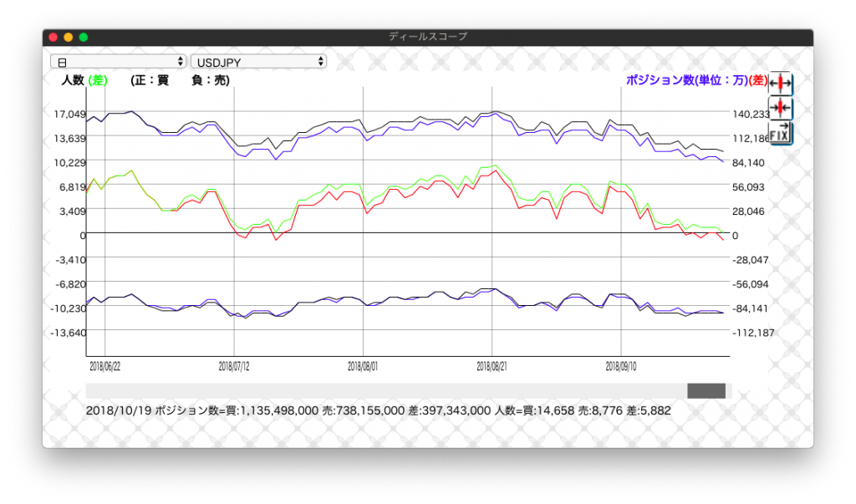The image size is (856, 504).
Task: Click the green maximize window button
Action: (84, 37)
